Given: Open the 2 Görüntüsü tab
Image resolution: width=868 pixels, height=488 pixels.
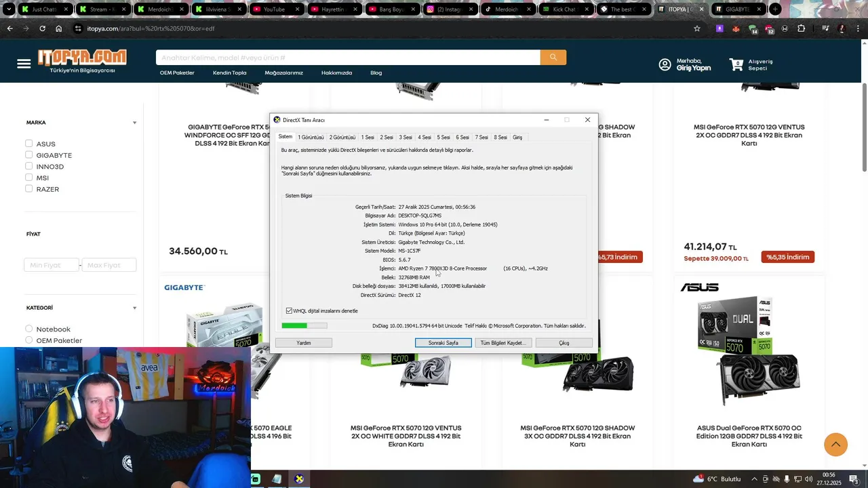Looking at the screenshot, I should pyautogui.click(x=342, y=138).
